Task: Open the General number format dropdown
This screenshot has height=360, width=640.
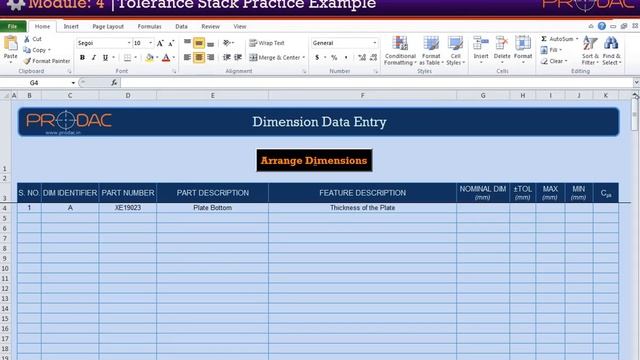Action: tap(375, 43)
